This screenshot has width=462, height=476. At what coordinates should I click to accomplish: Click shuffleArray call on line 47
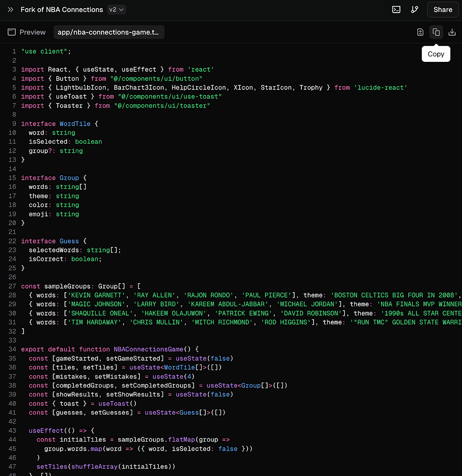[x=94, y=466]
